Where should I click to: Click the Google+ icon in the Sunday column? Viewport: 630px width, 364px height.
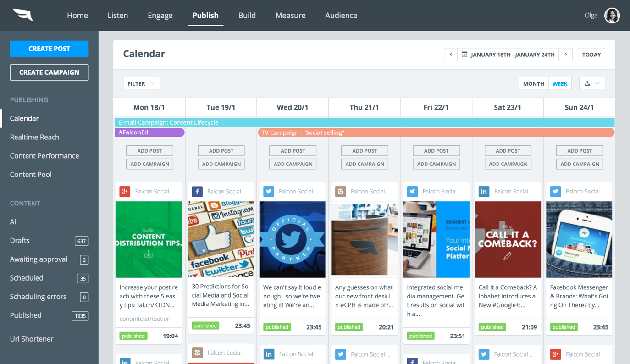click(556, 354)
